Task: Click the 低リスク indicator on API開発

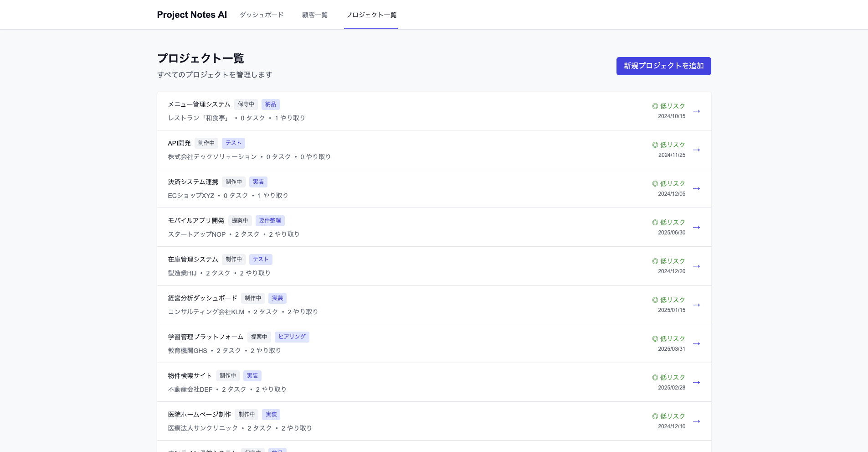Action: (655, 145)
